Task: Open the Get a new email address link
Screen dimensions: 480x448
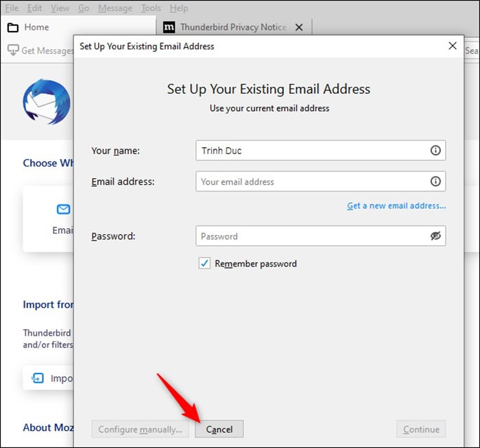Action: point(396,206)
